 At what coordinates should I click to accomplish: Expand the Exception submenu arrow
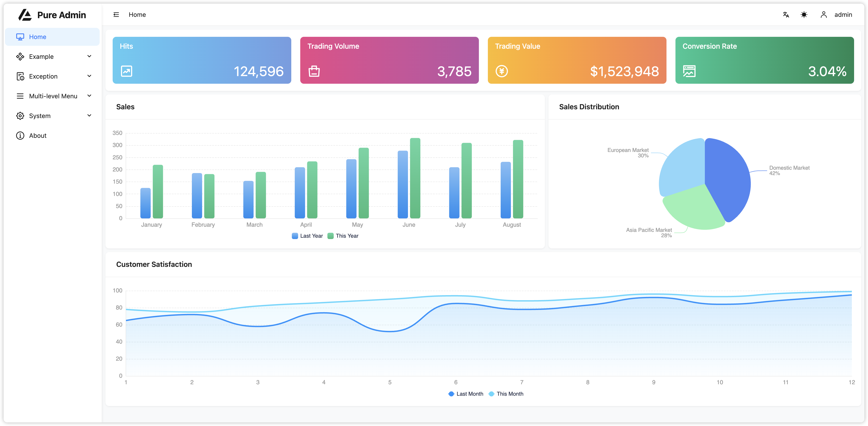pos(89,76)
